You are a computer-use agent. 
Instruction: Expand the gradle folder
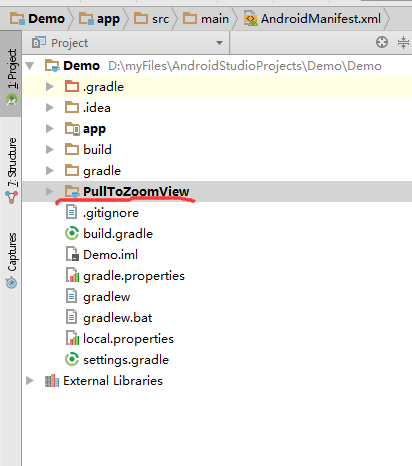click(x=50, y=171)
